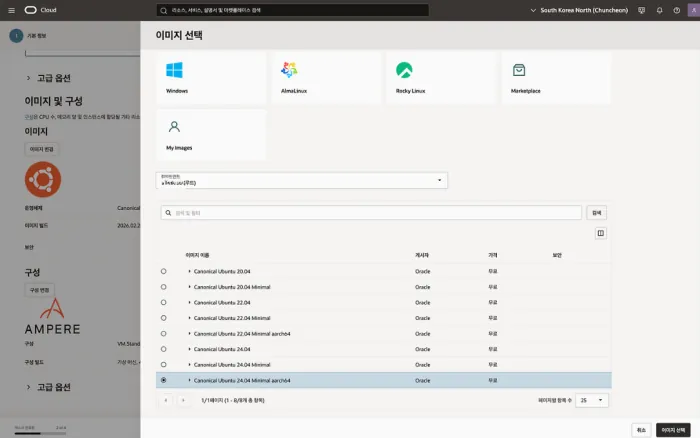Go to the previous page of images
The image size is (700, 438).
[166, 400]
